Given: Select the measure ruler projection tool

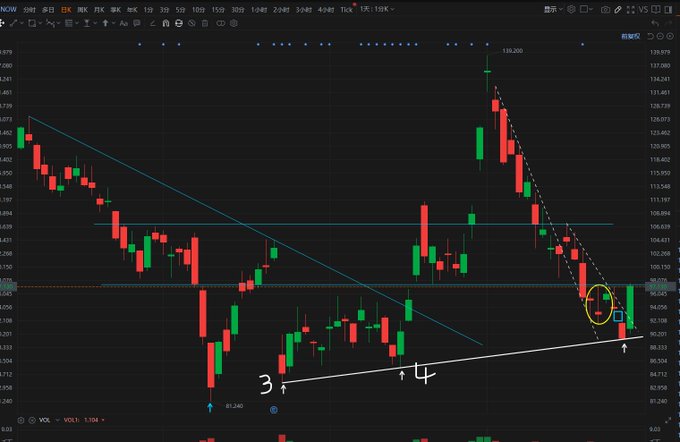Looking at the screenshot, I should coord(87,23).
